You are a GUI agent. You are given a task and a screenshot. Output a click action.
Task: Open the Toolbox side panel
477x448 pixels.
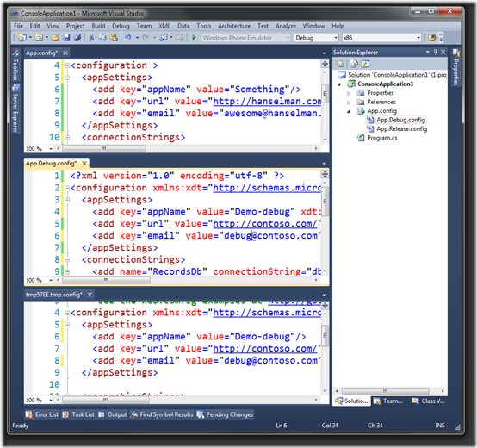15,65
